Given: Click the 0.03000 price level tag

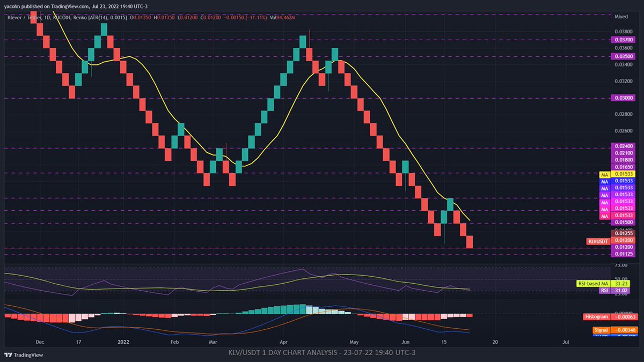Looking at the screenshot, I should click(622, 98).
